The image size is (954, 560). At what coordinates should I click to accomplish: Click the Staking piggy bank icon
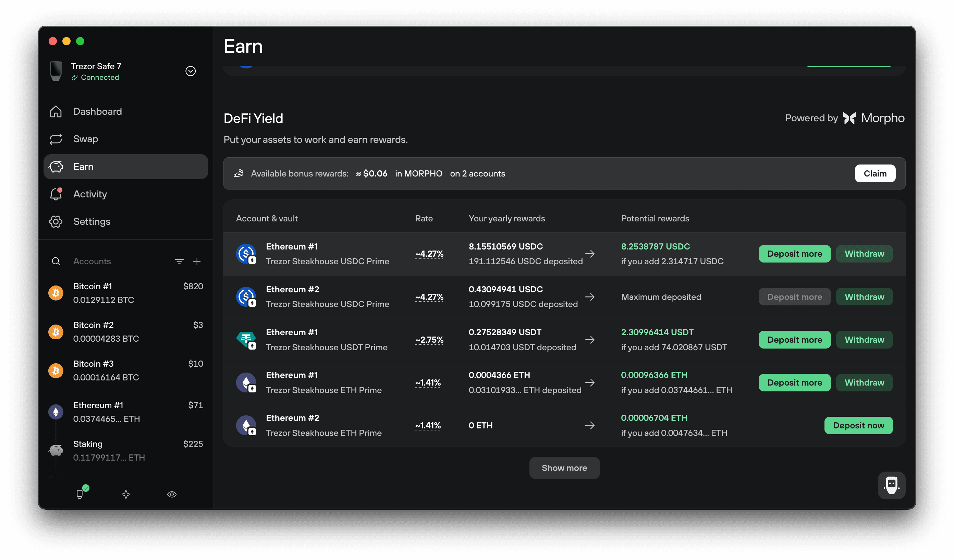click(x=56, y=451)
